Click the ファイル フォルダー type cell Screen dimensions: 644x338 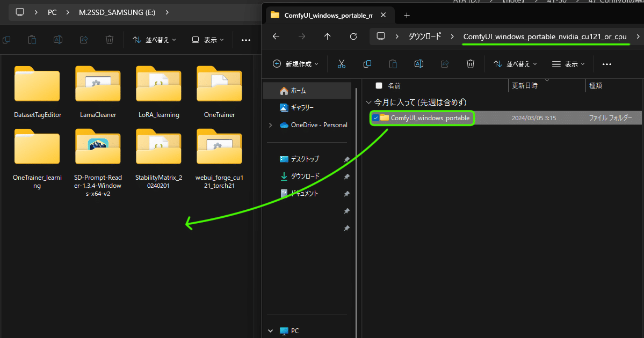610,118
